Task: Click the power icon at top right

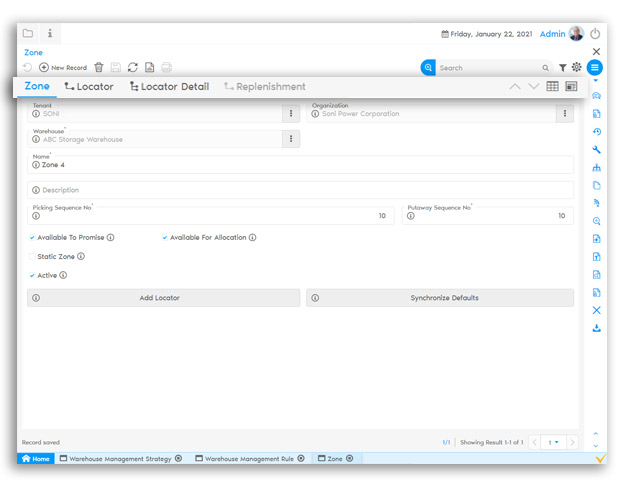Action: tap(596, 33)
